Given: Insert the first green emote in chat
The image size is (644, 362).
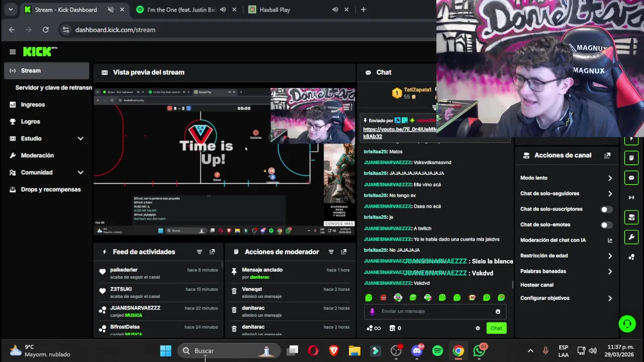Looking at the screenshot, I should tap(369, 298).
